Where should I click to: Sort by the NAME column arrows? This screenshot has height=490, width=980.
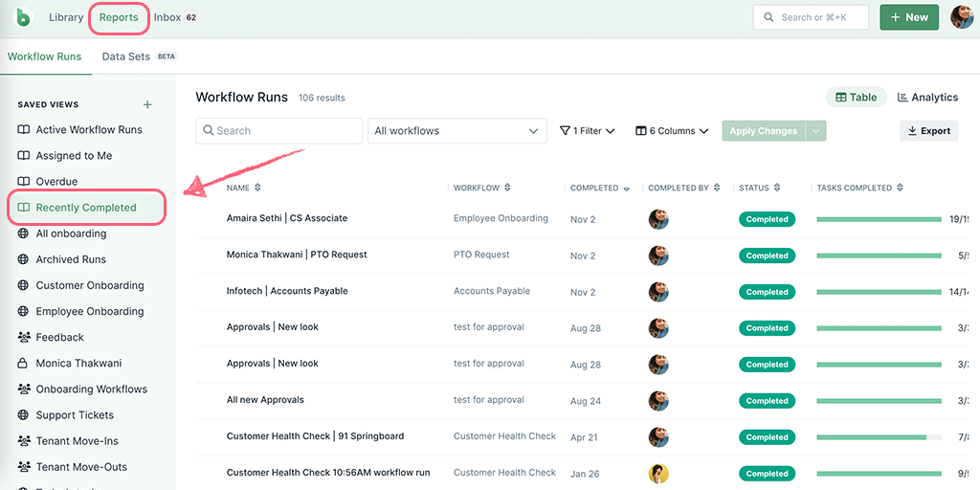[257, 188]
